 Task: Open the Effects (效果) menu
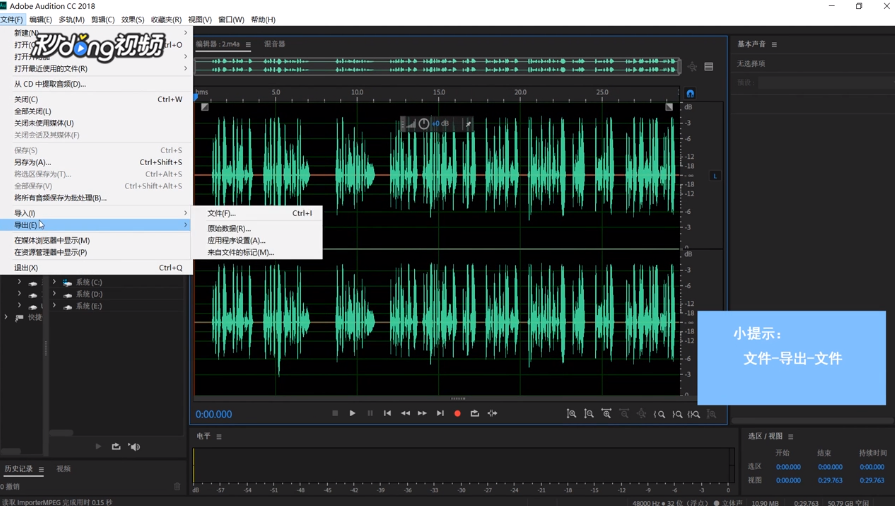132,19
